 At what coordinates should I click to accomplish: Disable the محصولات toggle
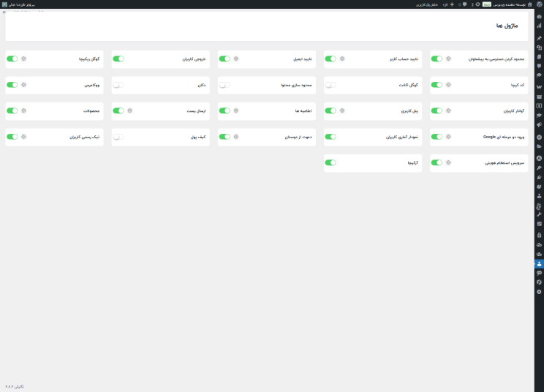point(12,110)
